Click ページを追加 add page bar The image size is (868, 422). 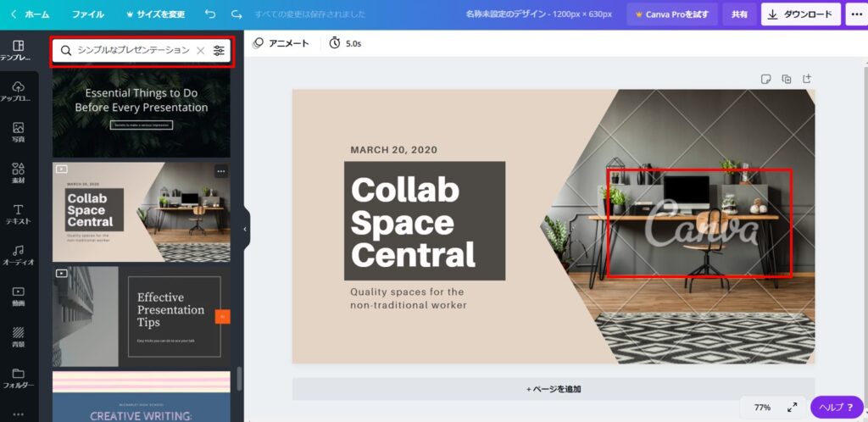pyautogui.click(x=554, y=389)
